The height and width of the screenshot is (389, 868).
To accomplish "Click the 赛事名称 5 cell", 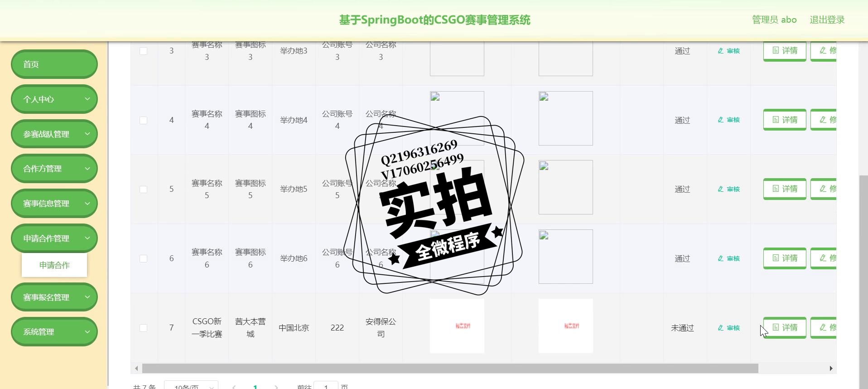I will point(207,189).
